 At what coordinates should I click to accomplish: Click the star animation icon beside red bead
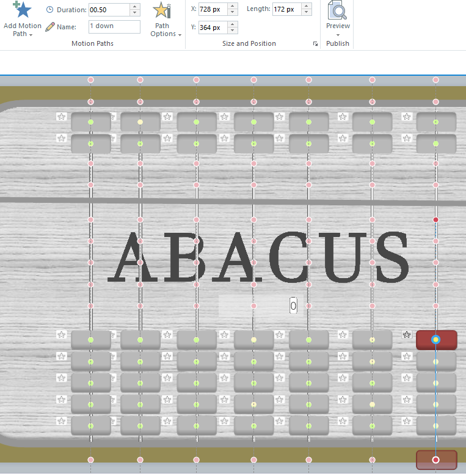[407, 335]
